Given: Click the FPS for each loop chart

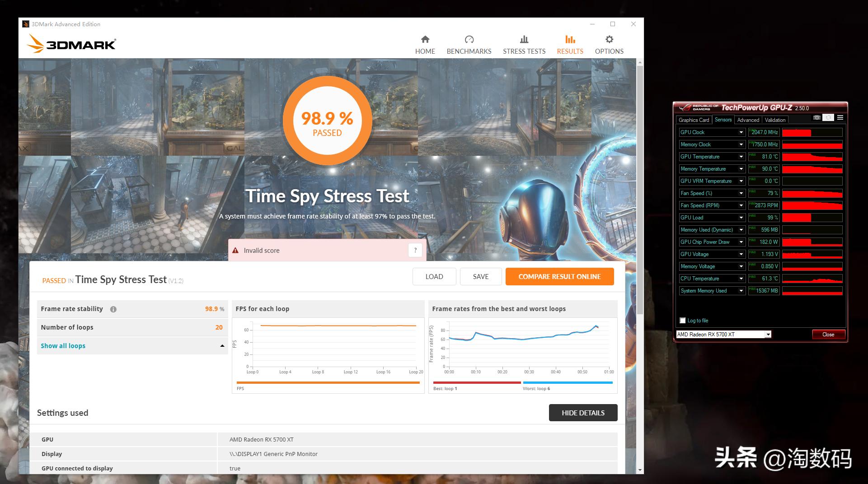Looking at the screenshot, I should pyautogui.click(x=328, y=355).
